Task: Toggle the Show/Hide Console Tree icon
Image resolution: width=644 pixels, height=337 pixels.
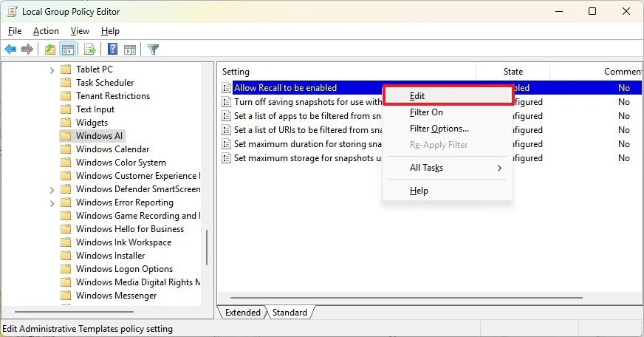Action: click(x=68, y=50)
